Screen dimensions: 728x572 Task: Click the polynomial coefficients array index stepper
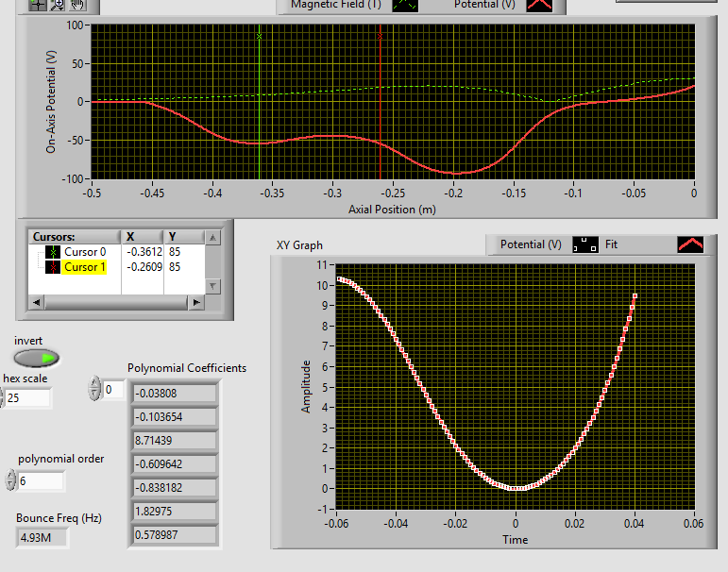[x=93, y=389]
